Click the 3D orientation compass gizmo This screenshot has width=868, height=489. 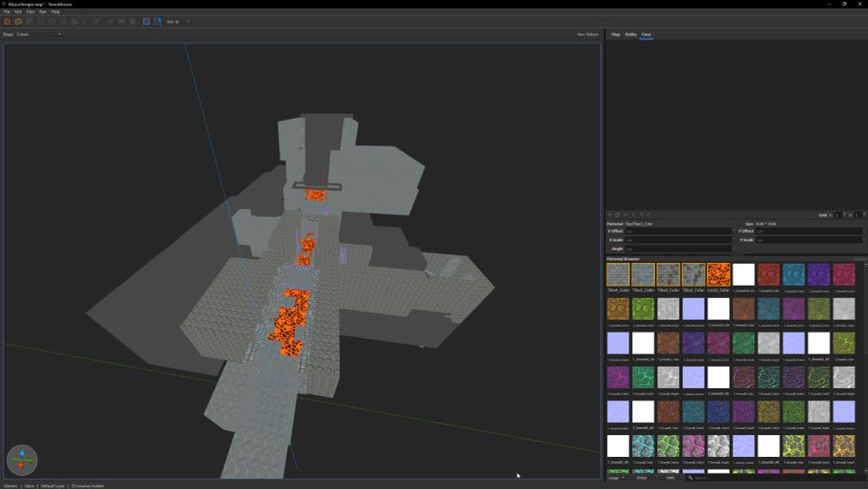tap(22, 459)
